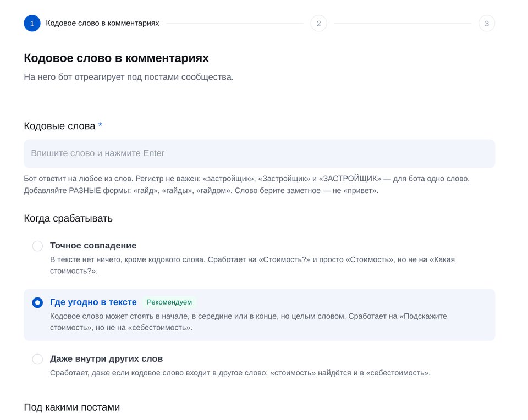Image resolution: width=528 pixels, height=420 pixels.
Task: Click the 'Даже внутри других слов' option title
Action: (106, 359)
